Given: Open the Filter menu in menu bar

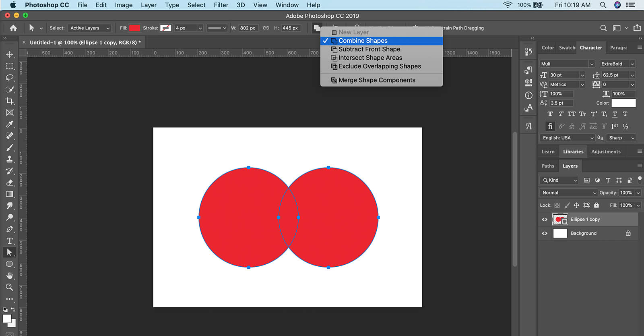Looking at the screenshot, I should point(221,5).
